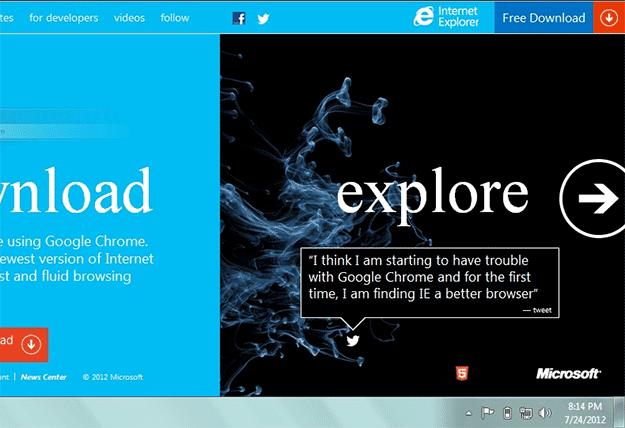This screenshot has height=428, width=625.
Task: Open the 'videos' navigation item
Action: coord(129,18)
